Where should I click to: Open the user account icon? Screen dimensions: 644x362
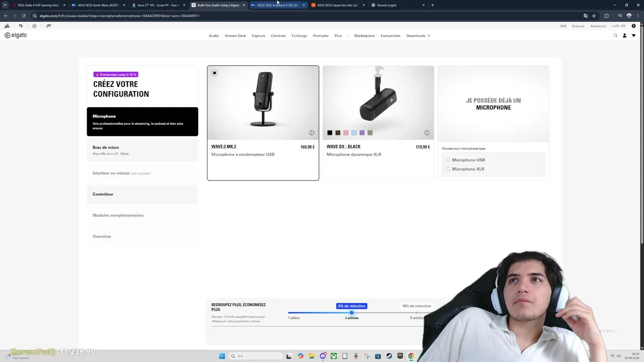coord(624,36)
